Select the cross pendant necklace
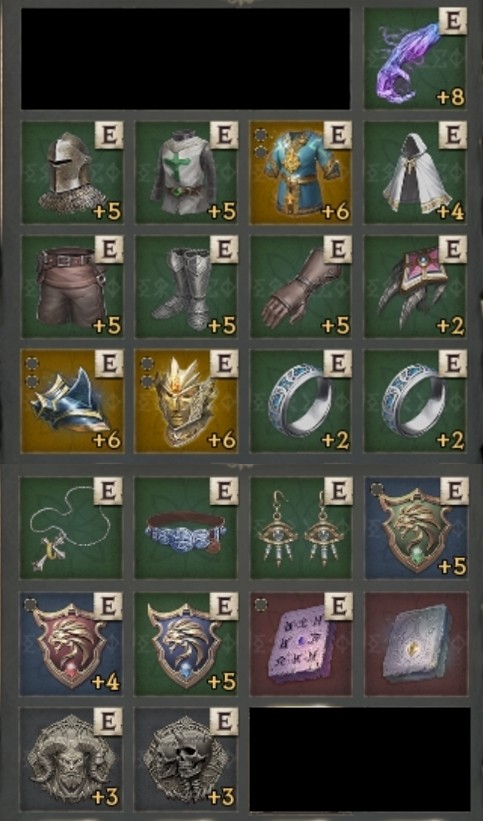The height and width of the screenshot is (821, 483). click(71, 528)
